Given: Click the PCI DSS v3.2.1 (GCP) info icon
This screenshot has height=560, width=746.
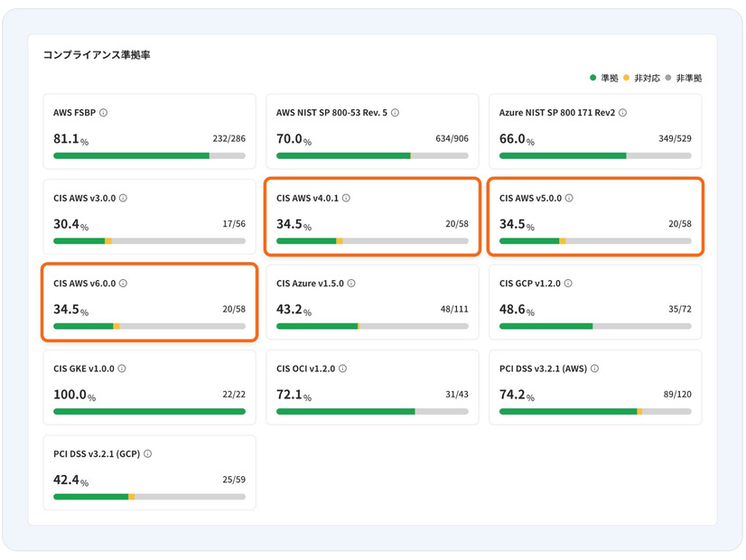Looking at the screenshot, I should coord(147,453).
